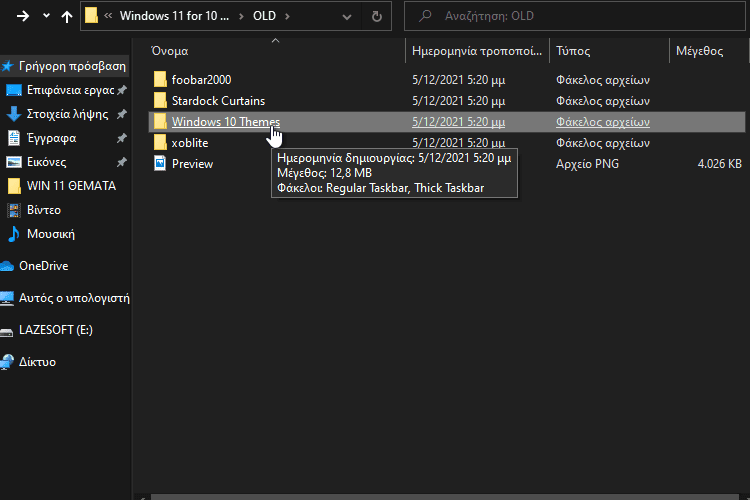The image size is (750, 500).
Task: Open Γρήγορη πρόσβαση in navigation pane
Action: click(72, 66)
